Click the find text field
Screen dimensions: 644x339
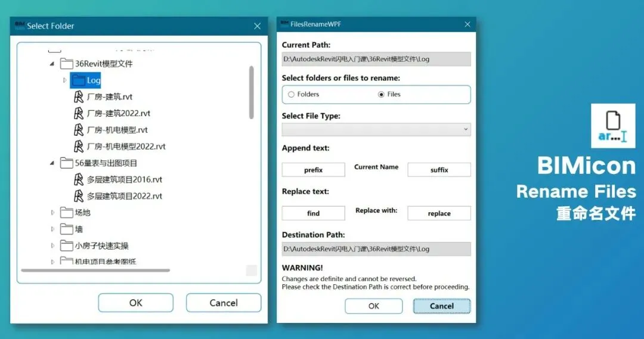pyautogui.click(x=314, y=213)
